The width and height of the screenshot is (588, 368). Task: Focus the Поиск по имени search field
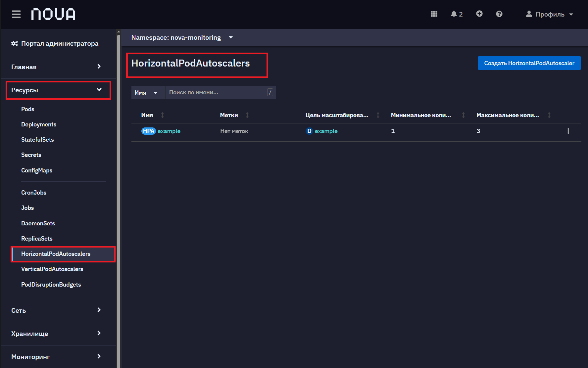click(x=220, y=93)
